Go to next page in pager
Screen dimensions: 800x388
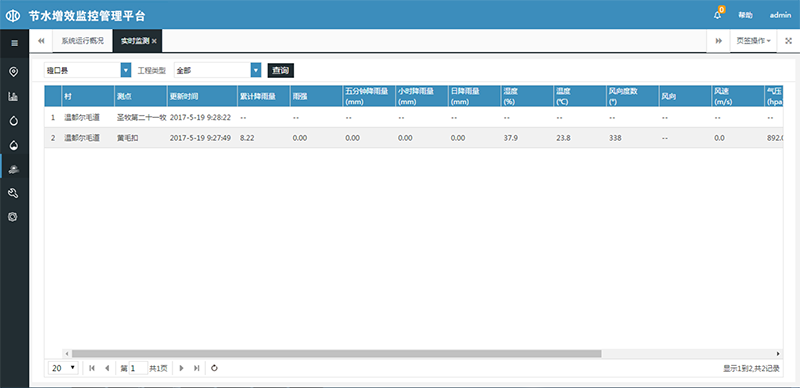pos(181,368)
